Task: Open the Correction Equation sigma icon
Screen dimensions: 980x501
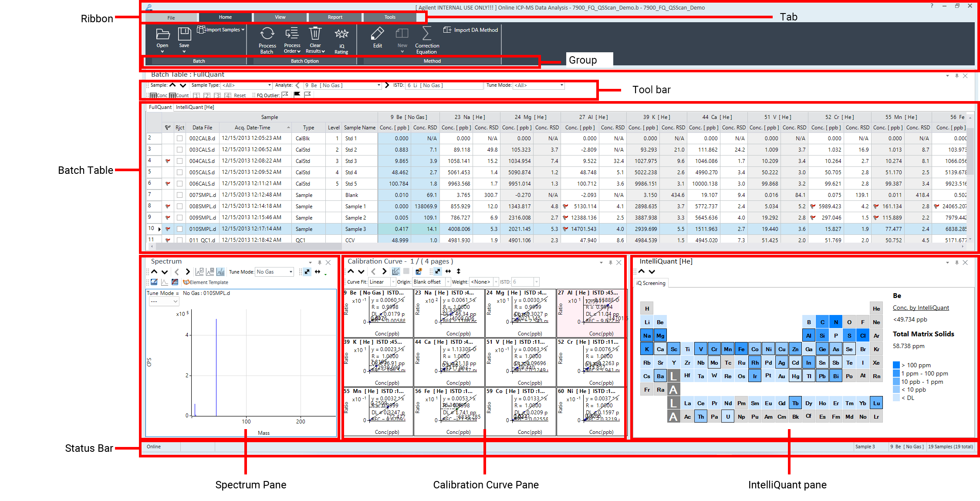Action: (x=427, y=34)
